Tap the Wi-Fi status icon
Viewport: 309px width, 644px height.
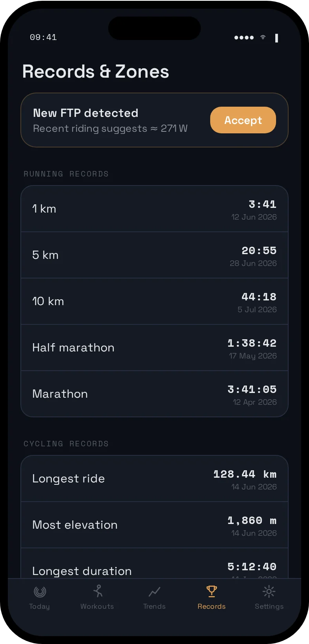[x=263, y=37]
